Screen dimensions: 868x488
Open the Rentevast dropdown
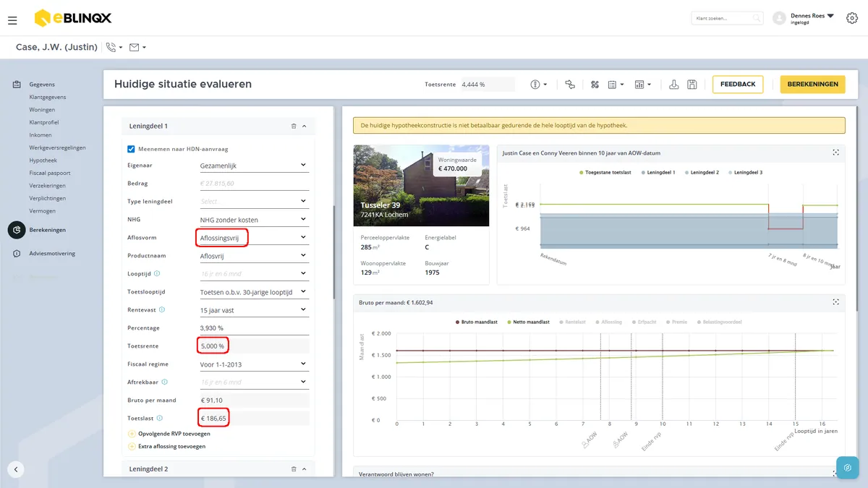(254, 310)
